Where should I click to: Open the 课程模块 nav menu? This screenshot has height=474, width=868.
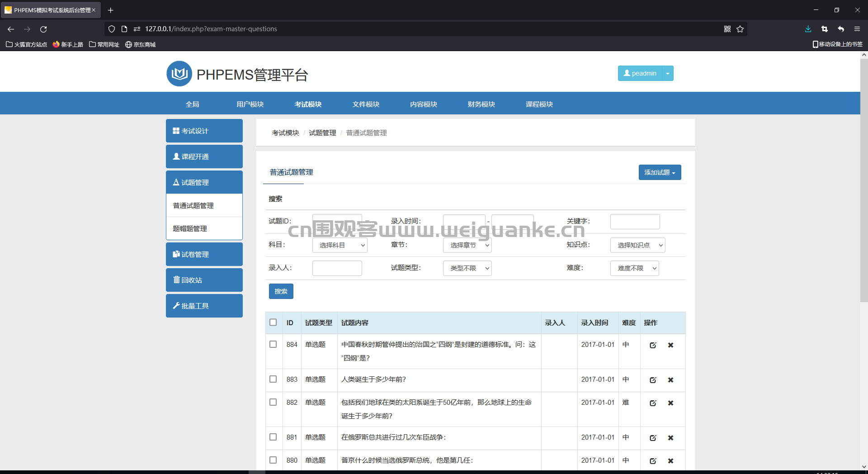(539, 104)
